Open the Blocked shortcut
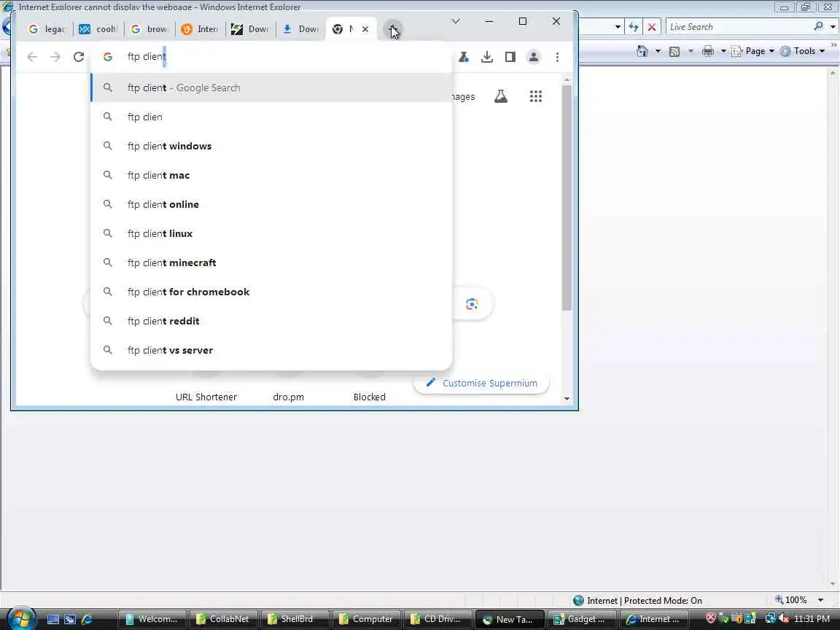The width and height of the screenshot is (840, 630). (x=370, y=397)
